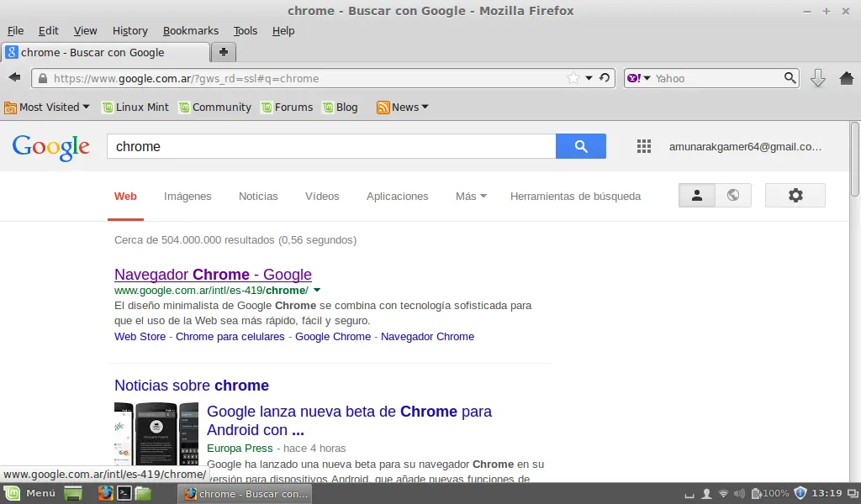Launch Firefox from the panel launcher

coord(105,494)
